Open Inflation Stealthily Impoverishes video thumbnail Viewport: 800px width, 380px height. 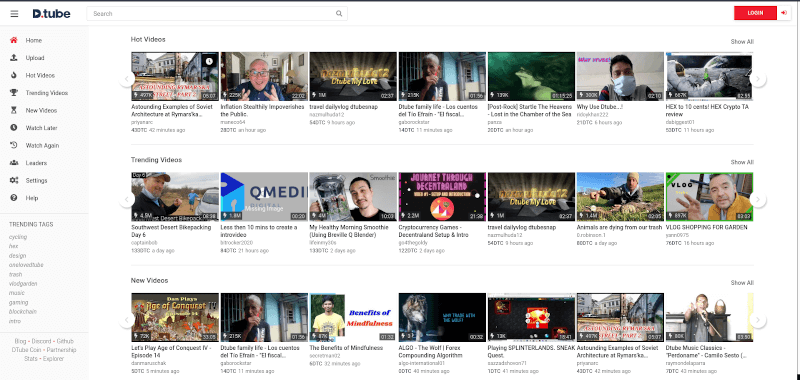pos(264,76)
